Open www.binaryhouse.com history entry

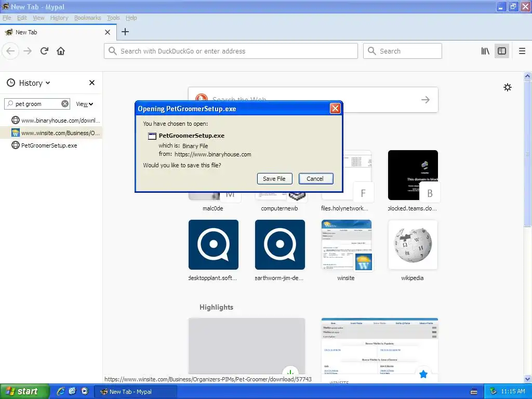(51, 121)
